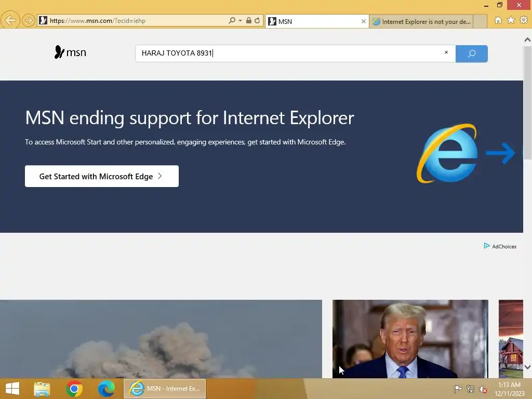Refresh the page with the reload icon

pos(257,20)
